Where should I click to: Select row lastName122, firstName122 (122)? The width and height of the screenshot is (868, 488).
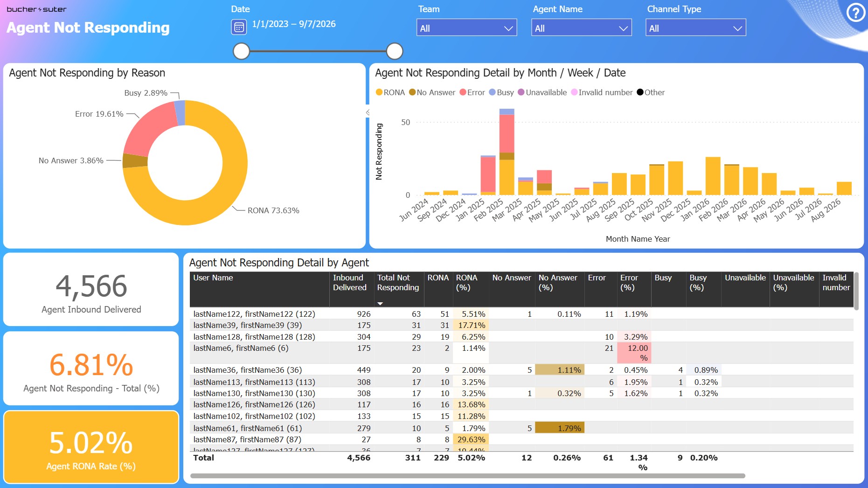tap(521, 314)
